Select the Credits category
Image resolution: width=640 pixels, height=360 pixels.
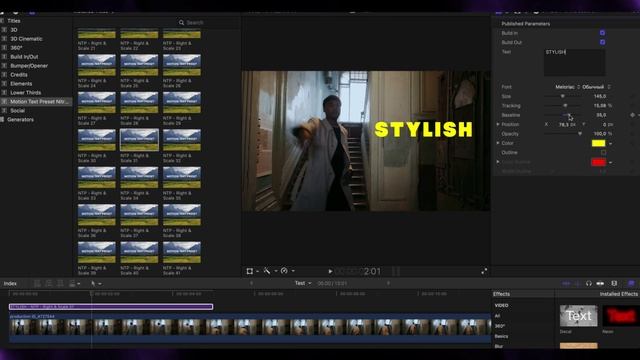click(19, 75)
